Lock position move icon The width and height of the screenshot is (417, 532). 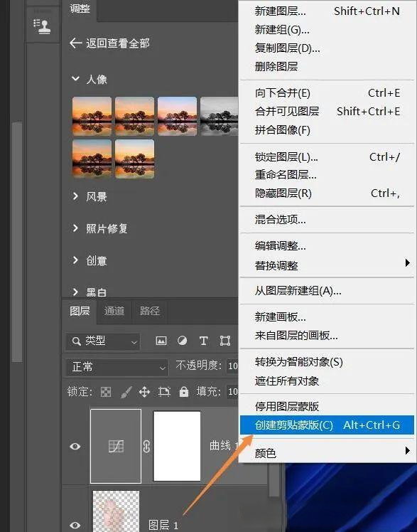point(144,392)
